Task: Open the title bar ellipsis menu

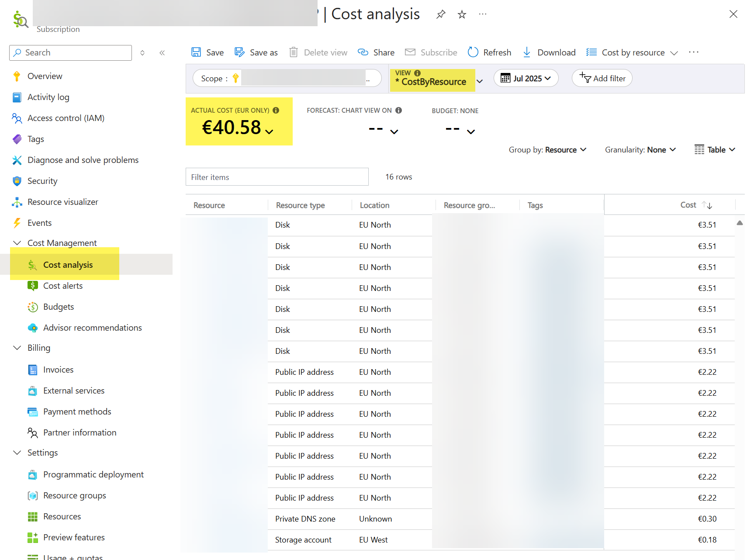Action: [483, 14]
